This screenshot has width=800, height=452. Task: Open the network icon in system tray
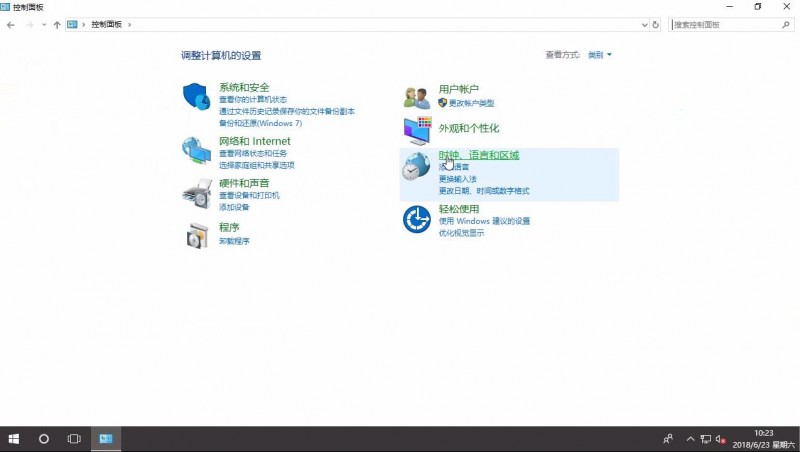[x=706, y=439]
